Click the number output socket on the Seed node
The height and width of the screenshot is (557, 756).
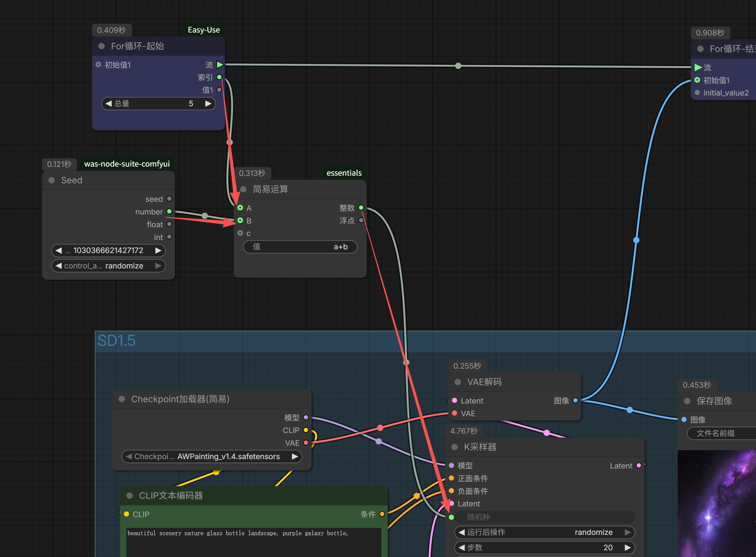tap(169, 211)
